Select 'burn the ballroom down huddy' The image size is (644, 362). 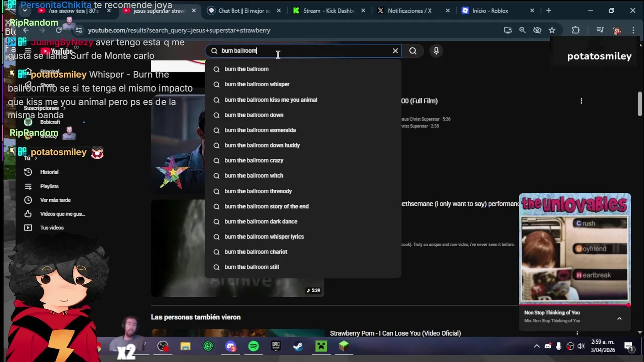pyautogui.click(x=303, y=145)
